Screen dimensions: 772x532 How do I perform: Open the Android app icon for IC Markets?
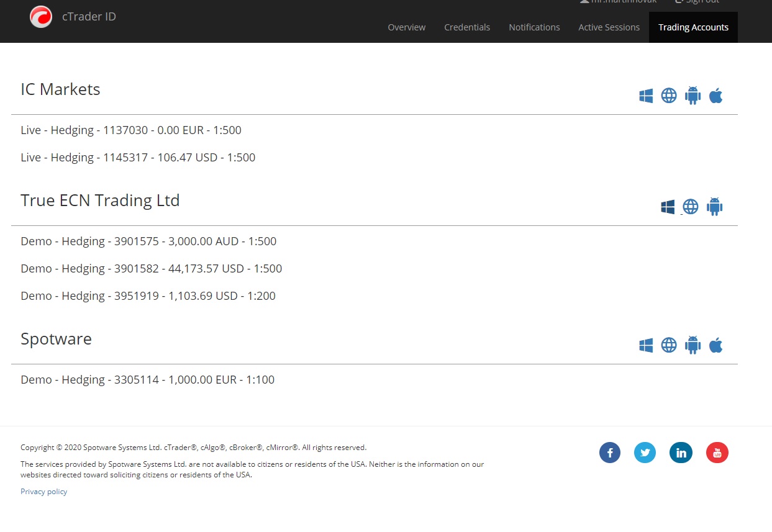[x=693, y=96]
